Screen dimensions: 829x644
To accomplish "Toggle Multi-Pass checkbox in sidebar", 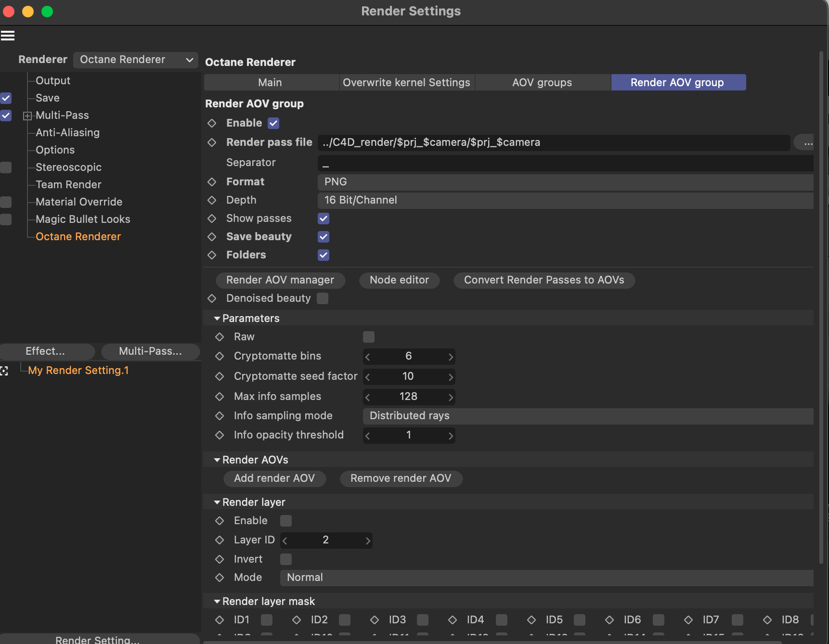I will point(6,116).
